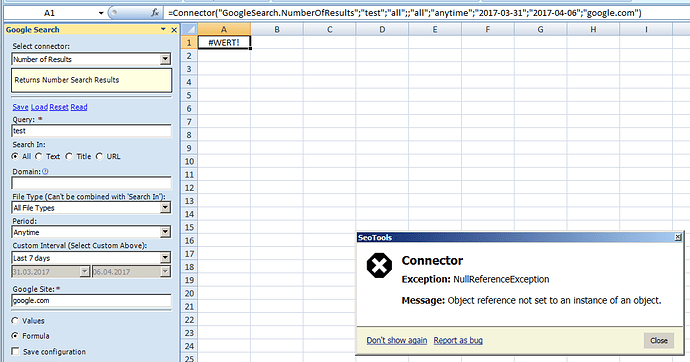
Task: Click the formula bar Connector formula
Action: 405,13
